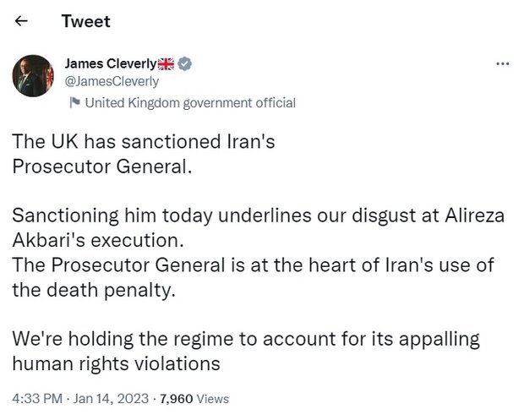Viewport: 524px width, 420px height.
Task: Click the sentence "The UK has sanctioned Iran's"
Action: (x=144, y=144)
